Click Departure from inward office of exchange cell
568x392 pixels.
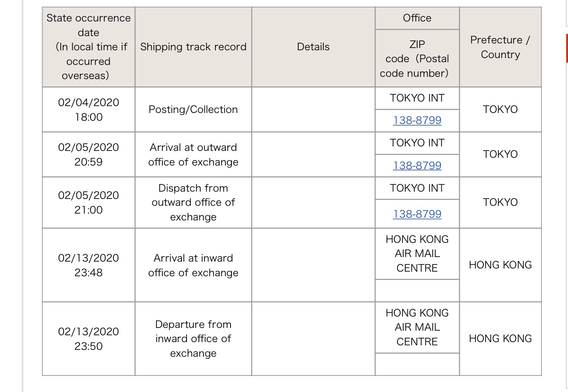(193, 339)
